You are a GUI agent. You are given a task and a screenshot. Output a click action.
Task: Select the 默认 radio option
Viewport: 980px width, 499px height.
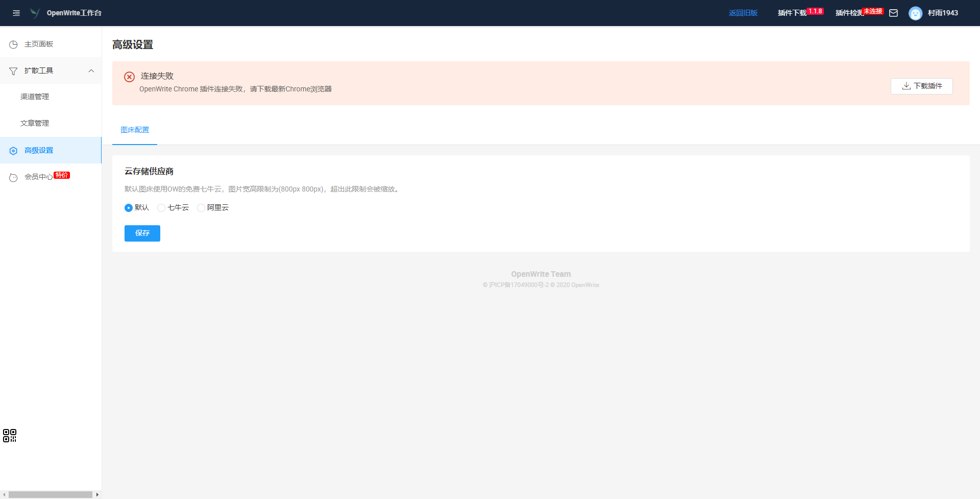(129, 208)
